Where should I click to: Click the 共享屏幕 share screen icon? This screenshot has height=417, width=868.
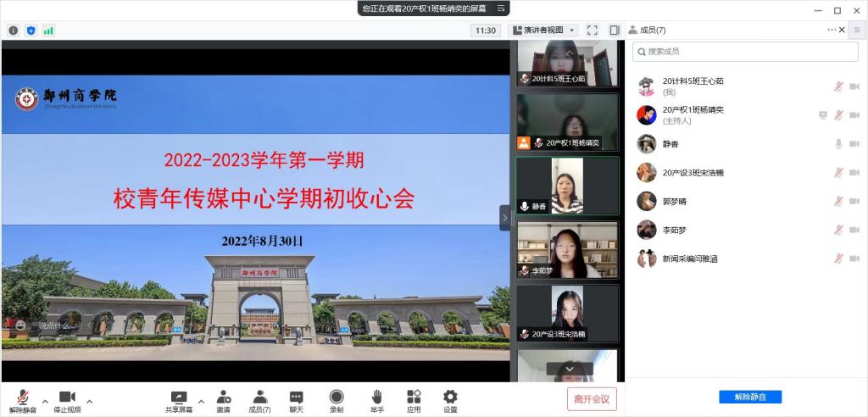tap(178, 398)
